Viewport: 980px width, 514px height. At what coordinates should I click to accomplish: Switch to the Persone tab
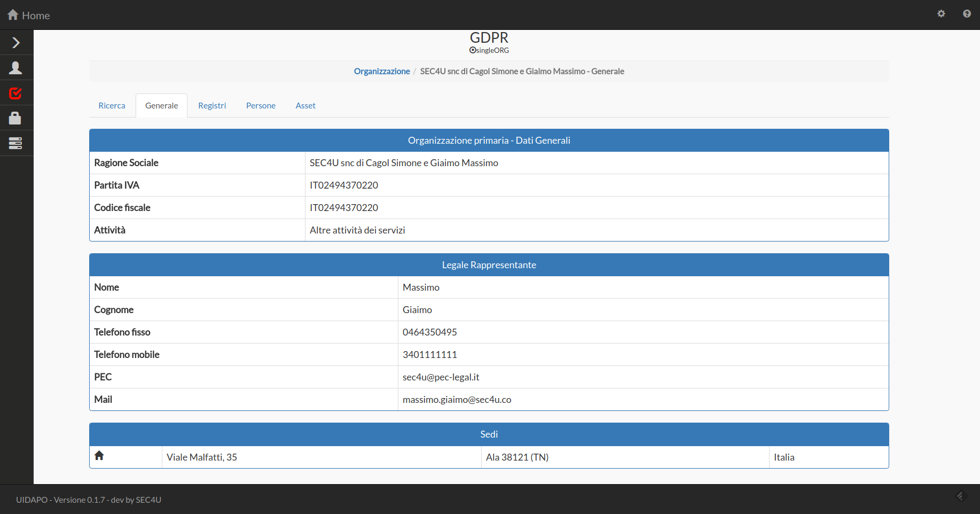point(261,106)
